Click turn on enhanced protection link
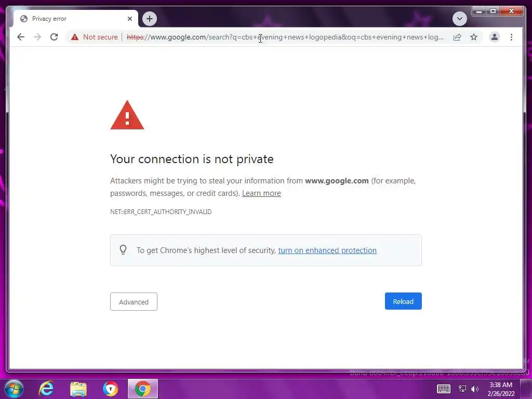Screen dimensions: 532x399 (x=327, y=250)
